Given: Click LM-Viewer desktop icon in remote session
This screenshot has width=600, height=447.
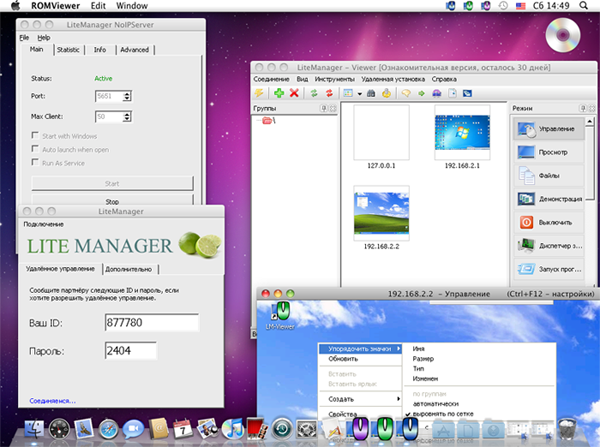Looking at the screenshot, I should [x=280, y=316].
